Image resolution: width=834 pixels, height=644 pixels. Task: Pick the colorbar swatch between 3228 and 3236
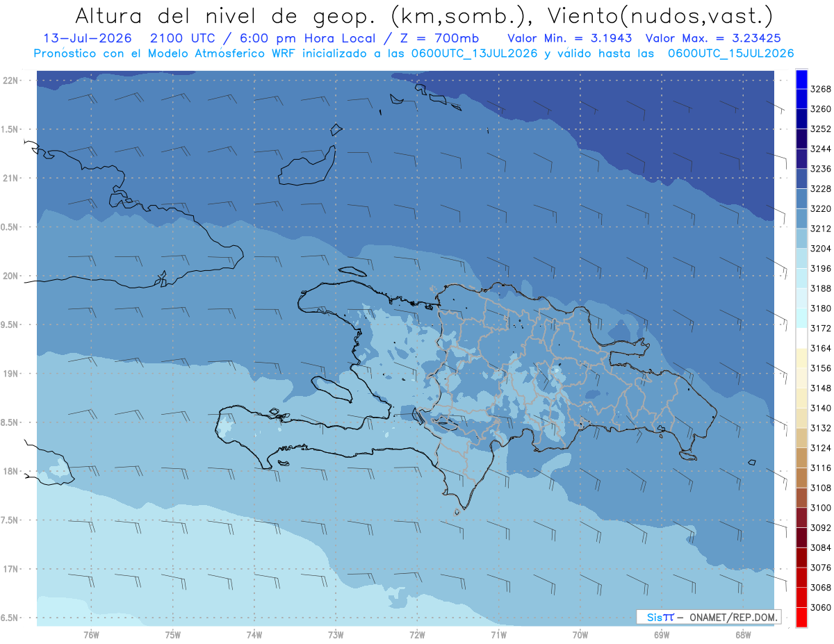pos(801,179)
